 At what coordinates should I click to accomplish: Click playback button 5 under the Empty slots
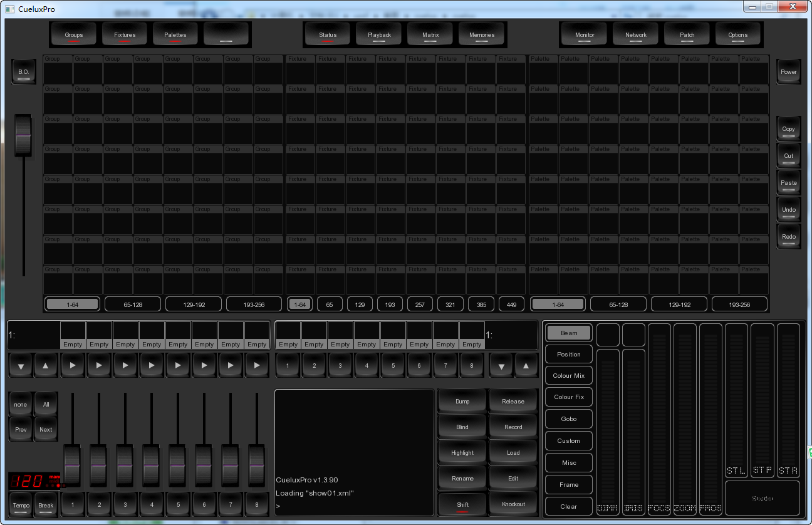pos(393,365)
